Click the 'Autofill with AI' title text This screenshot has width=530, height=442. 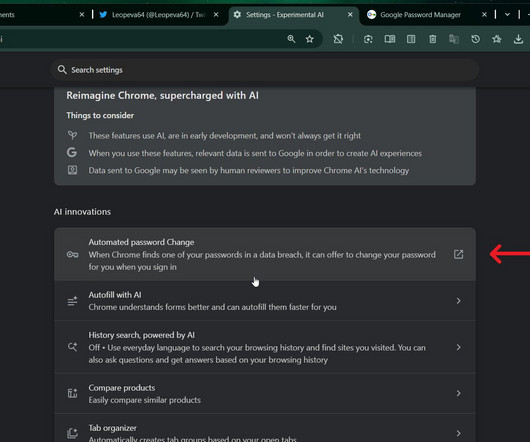(115, 295)
